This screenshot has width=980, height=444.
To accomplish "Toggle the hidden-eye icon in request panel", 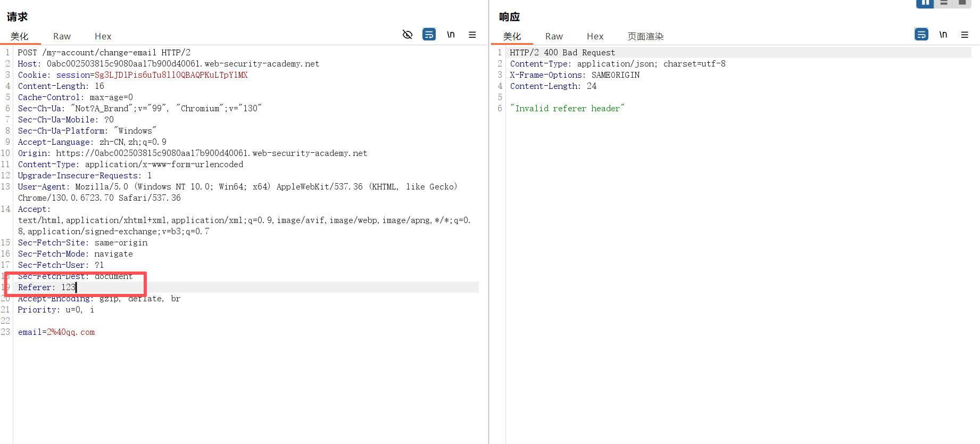I will click(408, 35).
